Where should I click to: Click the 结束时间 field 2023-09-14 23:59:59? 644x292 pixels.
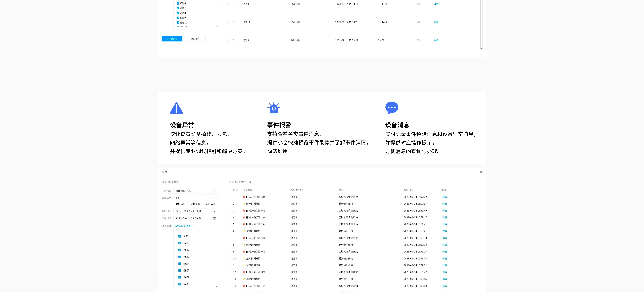195,219
